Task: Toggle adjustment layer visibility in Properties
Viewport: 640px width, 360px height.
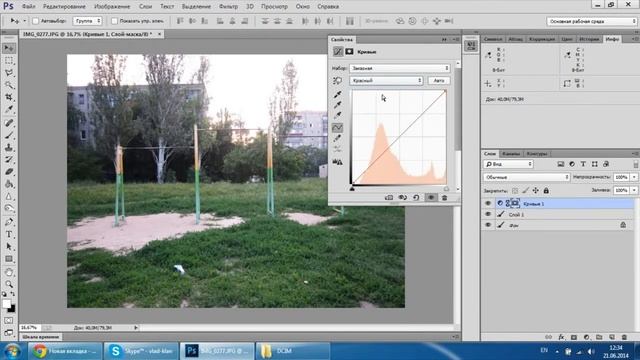Action: pyautogui.click(x=431, y=198)
